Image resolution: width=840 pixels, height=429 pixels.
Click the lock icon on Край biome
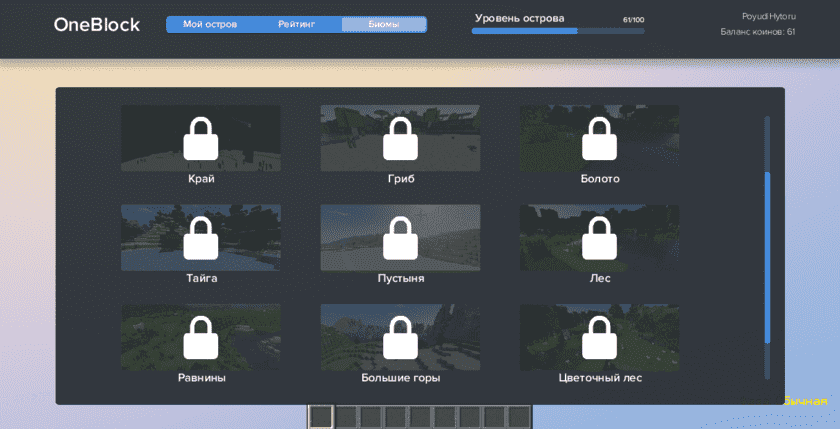pos(201,138)
